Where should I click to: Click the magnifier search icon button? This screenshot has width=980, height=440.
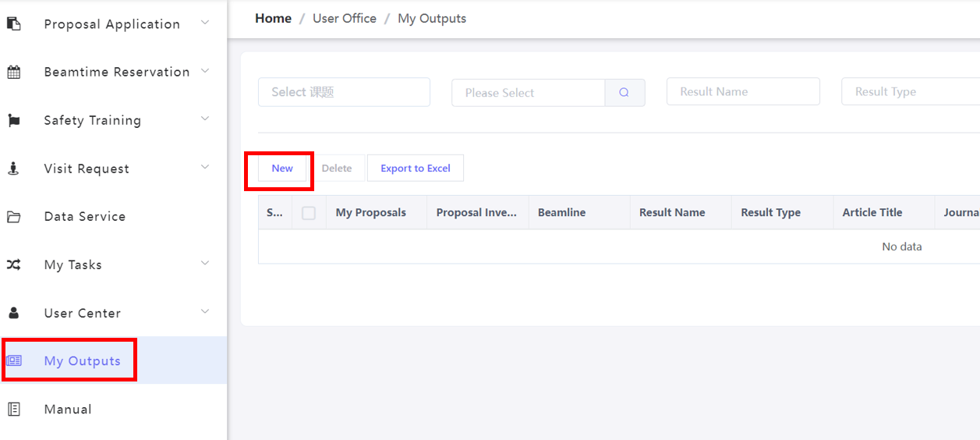[x=624, y=92]
